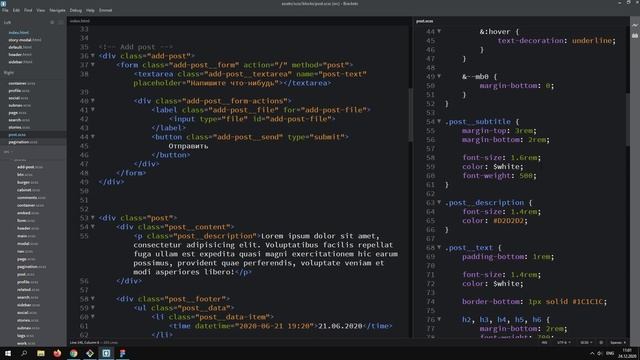Screen dimensions: 640x360
Task: Collapse .post__text fold at line 68
Action: point(439,247)
